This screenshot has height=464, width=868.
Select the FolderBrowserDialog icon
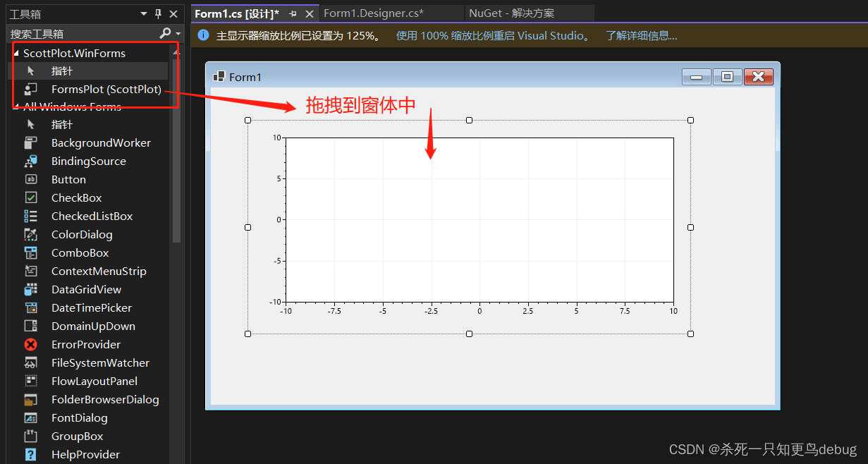(x=31, y=400)
